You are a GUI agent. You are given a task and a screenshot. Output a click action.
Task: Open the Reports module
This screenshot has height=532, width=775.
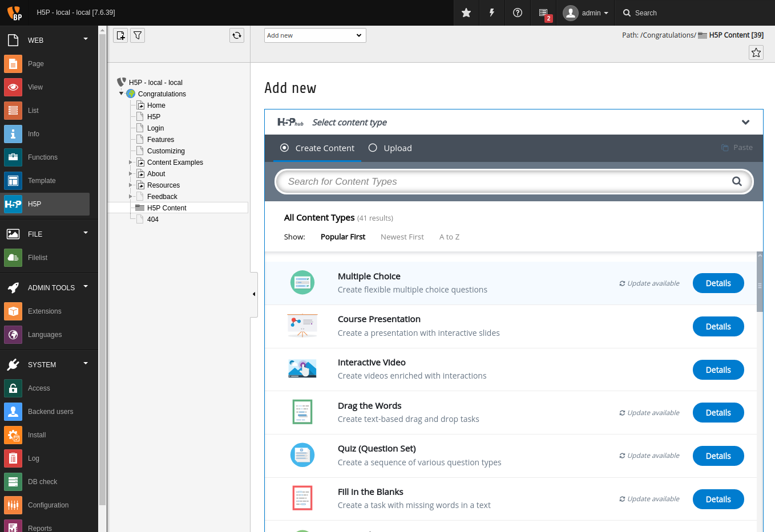click(x=40, y=528)
